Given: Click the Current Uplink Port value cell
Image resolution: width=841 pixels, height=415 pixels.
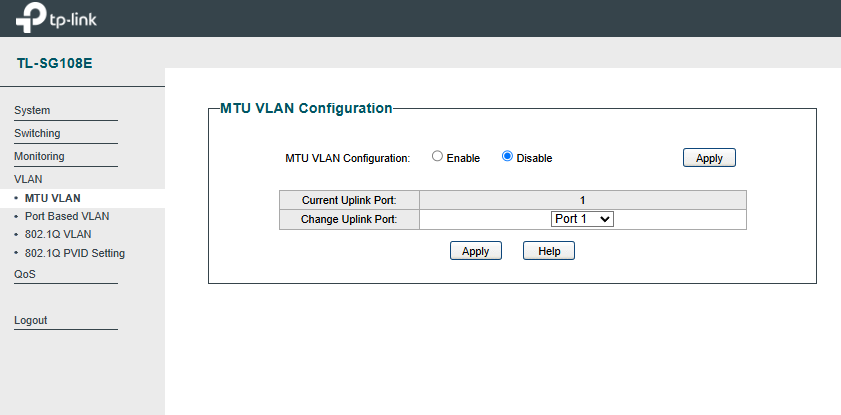Looking at the screenshot, I should [x=582, y=200].
